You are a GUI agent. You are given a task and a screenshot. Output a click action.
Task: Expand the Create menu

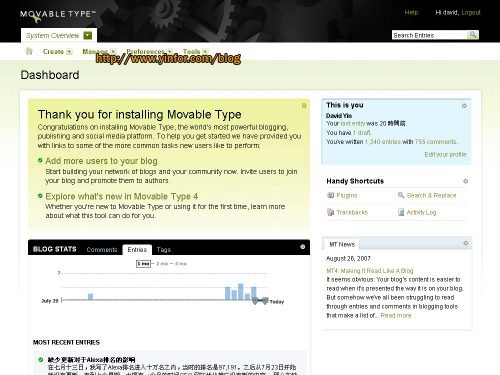(x=69, y=52)
